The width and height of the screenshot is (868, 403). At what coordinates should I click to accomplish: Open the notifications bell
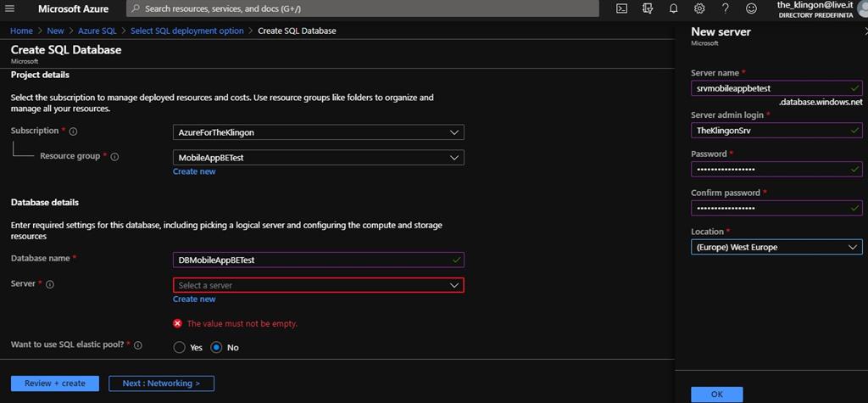[x=674, y=8]
